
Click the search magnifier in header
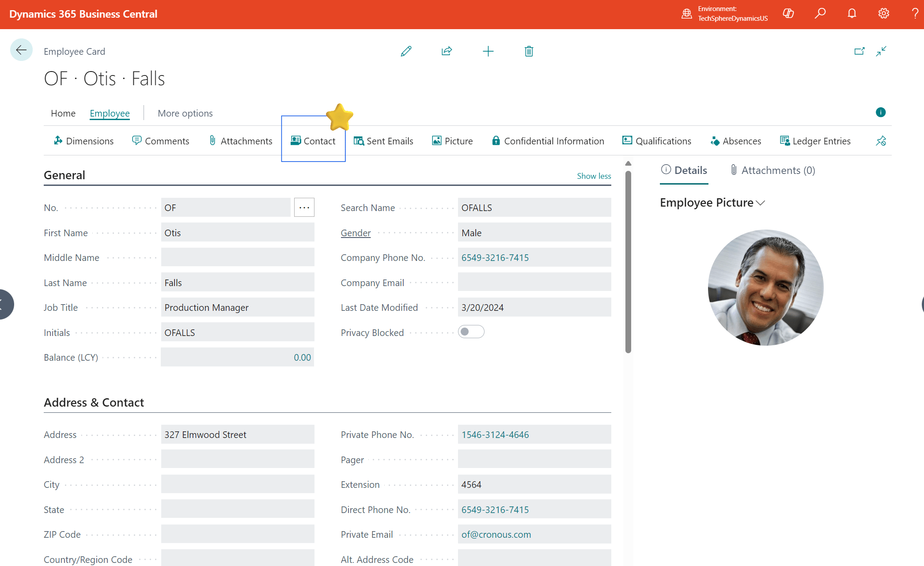tap(820, 14)
